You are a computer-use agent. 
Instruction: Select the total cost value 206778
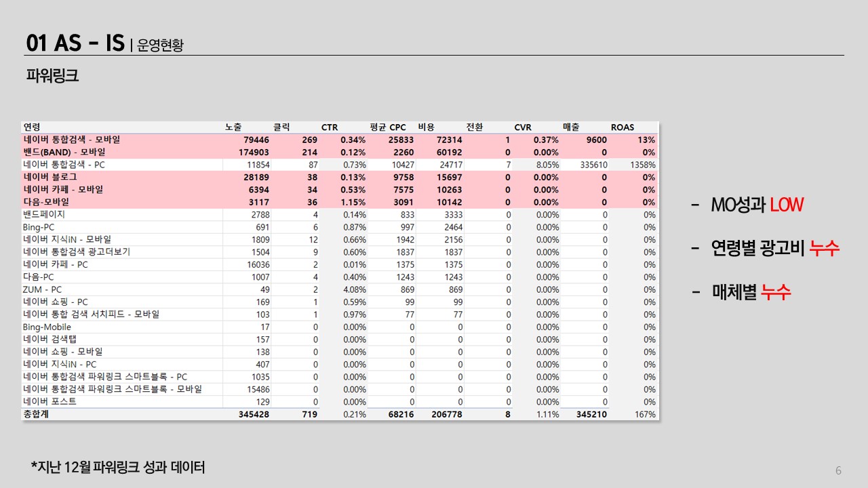[x=447, y=414]
